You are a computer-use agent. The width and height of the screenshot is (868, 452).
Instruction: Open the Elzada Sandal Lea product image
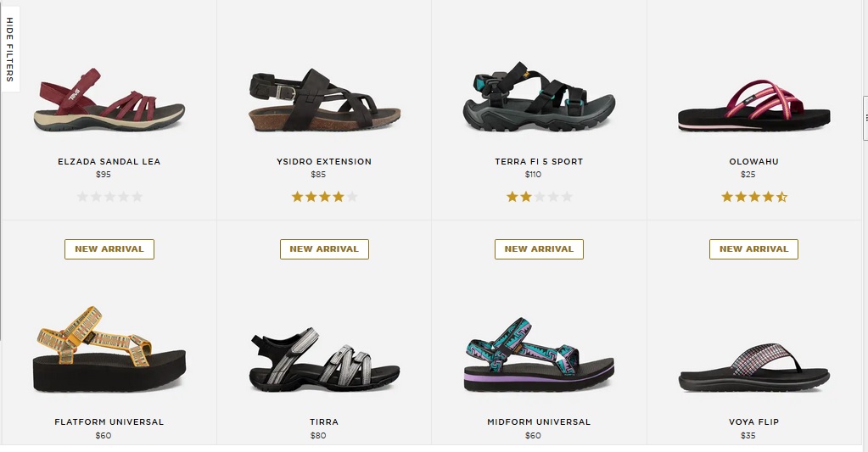pyautogui.click(x=109, y=99)
